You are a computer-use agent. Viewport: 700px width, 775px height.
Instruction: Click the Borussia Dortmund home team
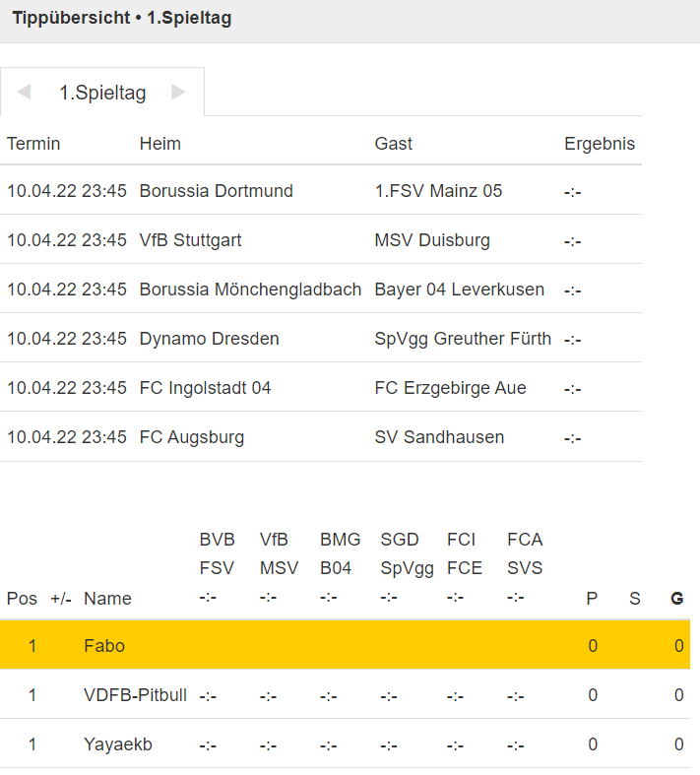[x=217, y=191]
